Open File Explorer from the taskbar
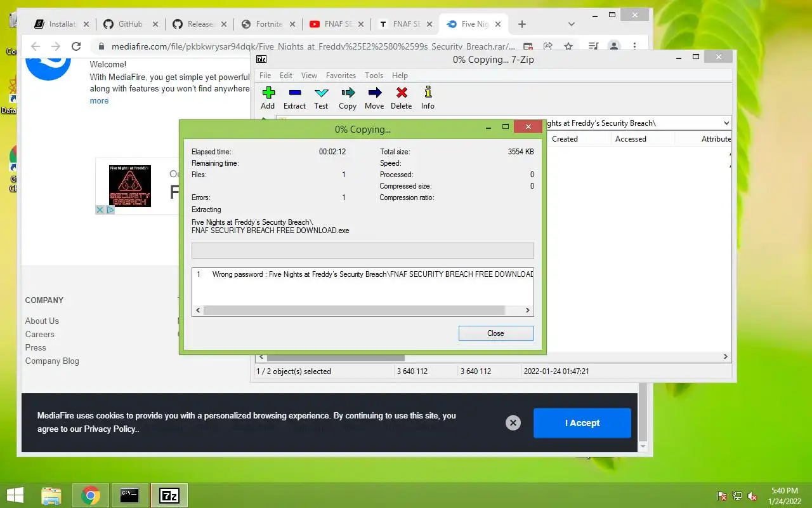Screen dimensions: 812x508 tap(51, 495)
